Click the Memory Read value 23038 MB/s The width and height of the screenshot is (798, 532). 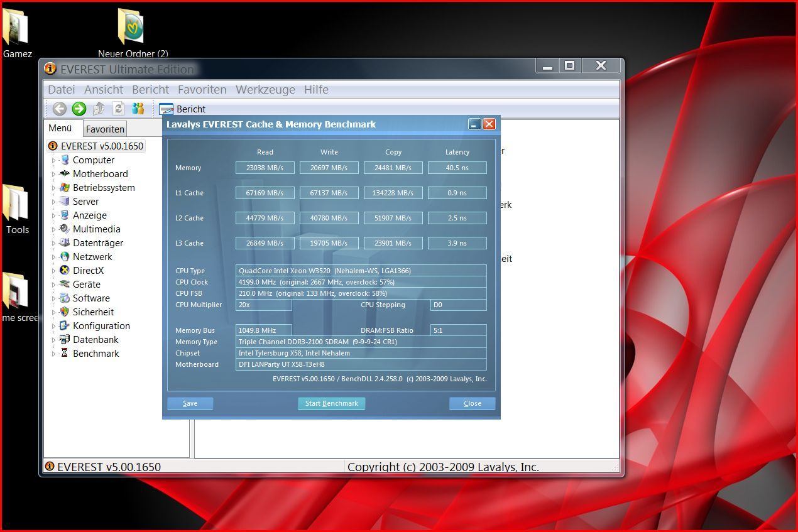[265, 168]
